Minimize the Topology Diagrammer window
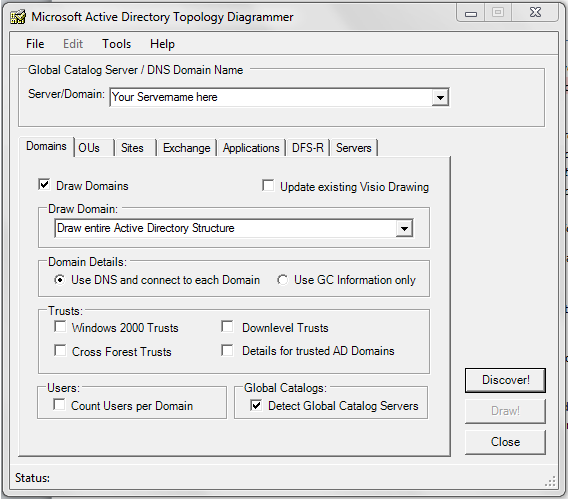Viewport: 571px width, 499px height. (x=470, y=14)
